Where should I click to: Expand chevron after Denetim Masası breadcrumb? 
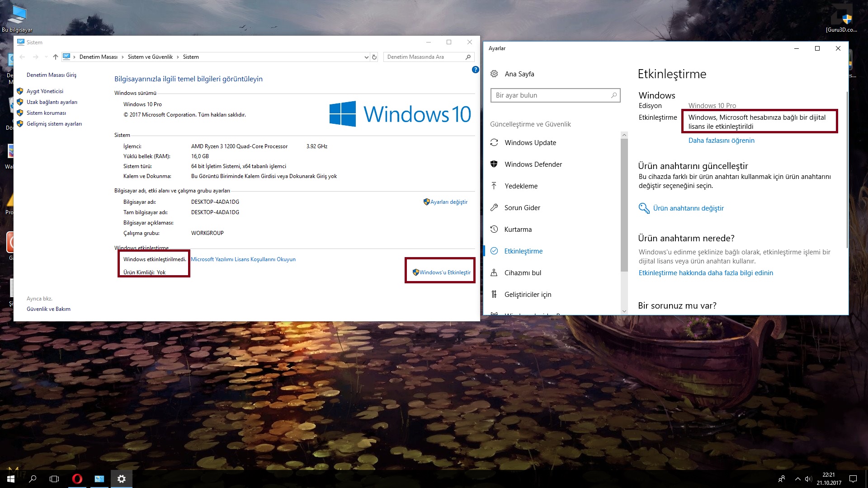pos(122,57)
